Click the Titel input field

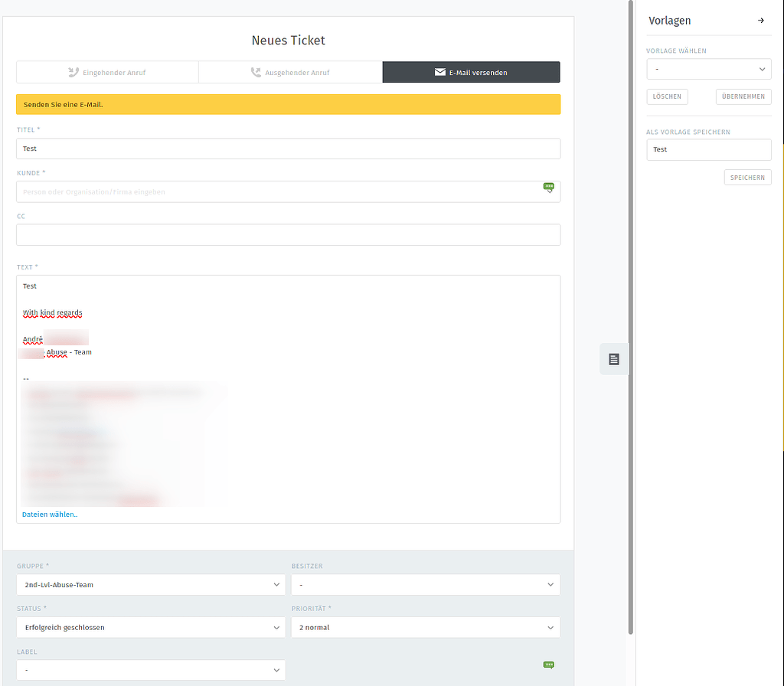pyautogui.click(x=288, y=149)
